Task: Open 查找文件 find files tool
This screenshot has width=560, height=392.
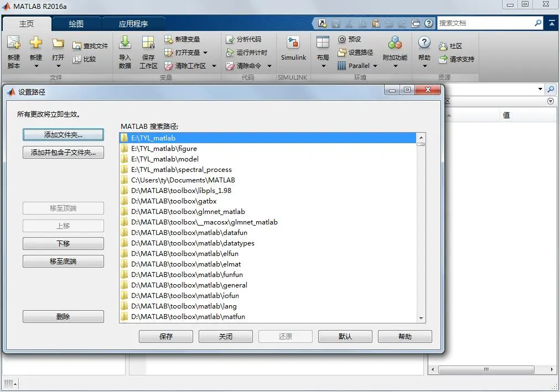Action: [x=90, y=46]
